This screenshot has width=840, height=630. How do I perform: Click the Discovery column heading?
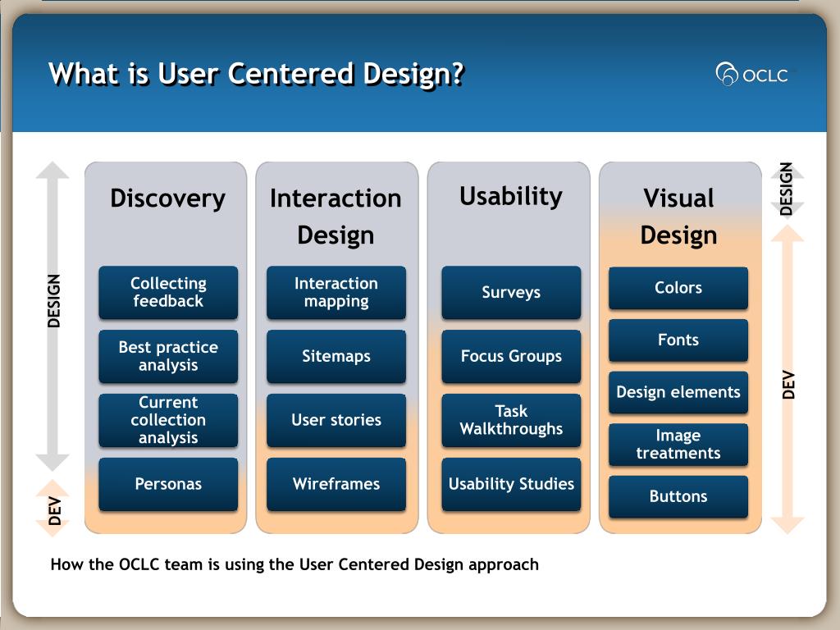click(x=167, y=199)
